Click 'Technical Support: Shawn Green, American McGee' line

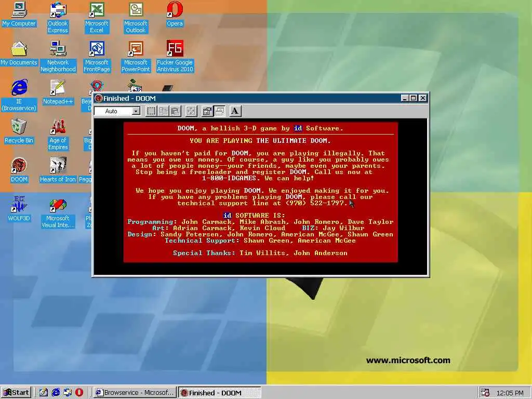tap(260, 241)
